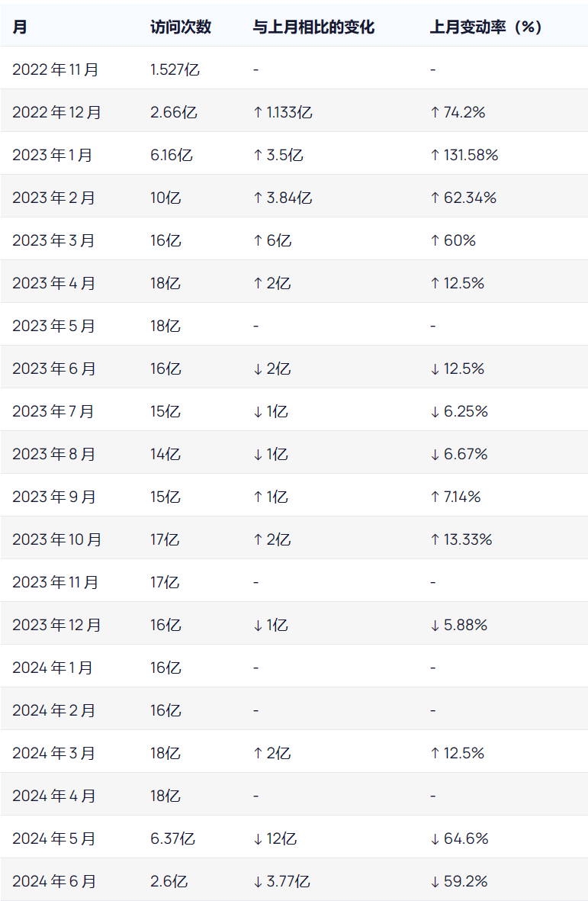Select the ↓59.2% change rate cell
The width and height of the screenshot is (588, 901).
coord(458,881)
